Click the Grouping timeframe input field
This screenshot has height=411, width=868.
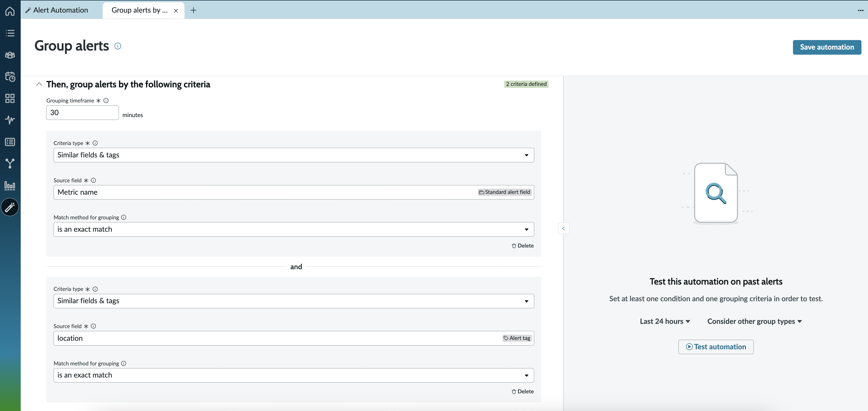83,113
